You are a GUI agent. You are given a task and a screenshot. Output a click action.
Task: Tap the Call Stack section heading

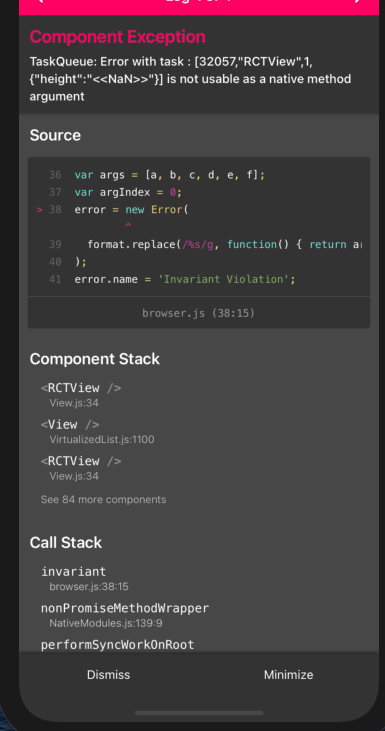coord(66,542)
